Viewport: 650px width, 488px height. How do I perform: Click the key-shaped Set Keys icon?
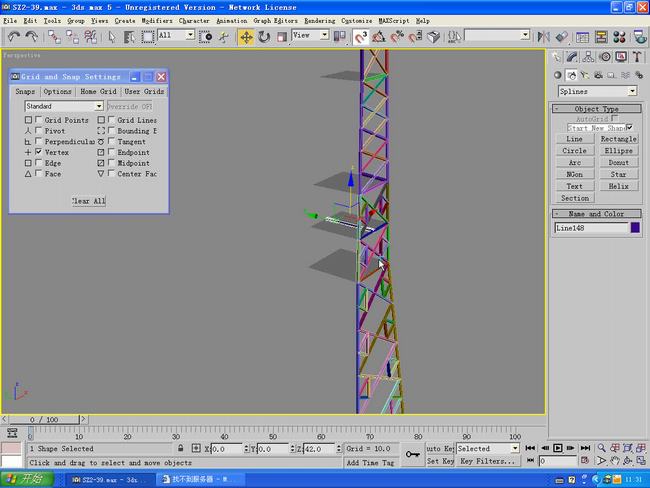(x=413, y=454)
